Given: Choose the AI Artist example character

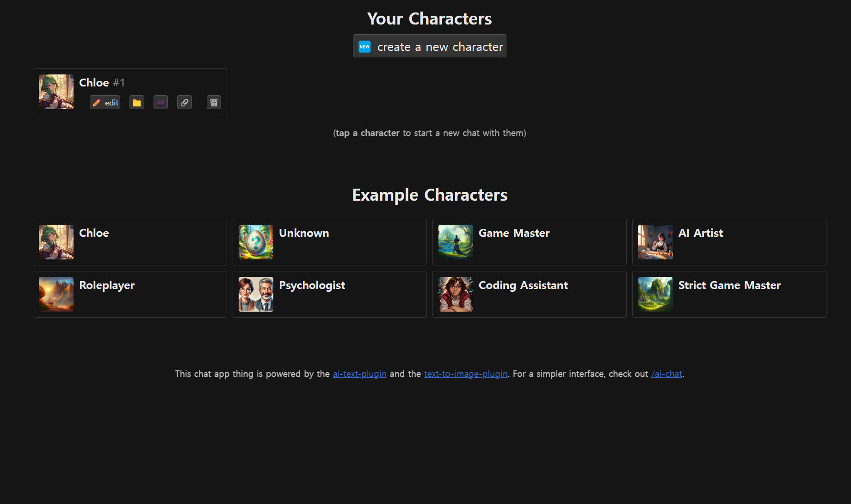Looking at the screenshot, I should [x=729, y=242].
